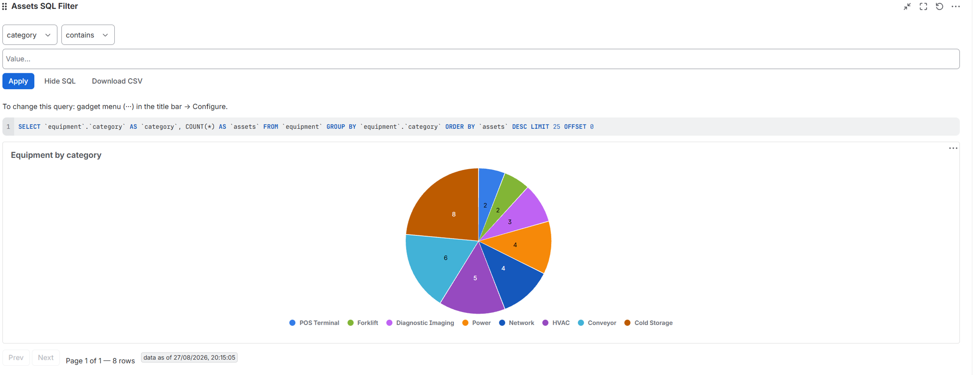
Task: Open the contains operator dropdown
Action: pyautogui.click(x=88, y=35)
